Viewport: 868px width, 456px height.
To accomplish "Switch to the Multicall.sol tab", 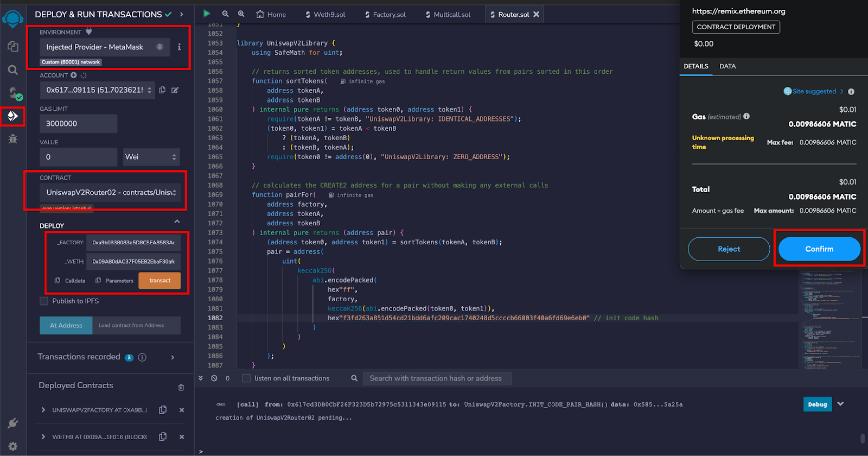I will (x=448, y=15).
